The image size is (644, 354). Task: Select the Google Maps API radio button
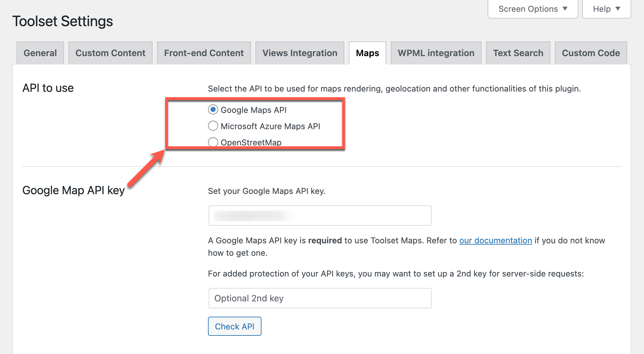pos(213,110)
